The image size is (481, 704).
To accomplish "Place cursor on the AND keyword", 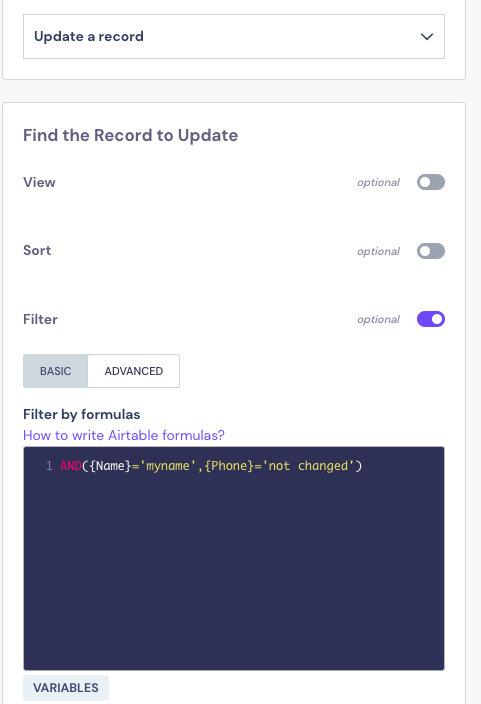I will point(71,466).
